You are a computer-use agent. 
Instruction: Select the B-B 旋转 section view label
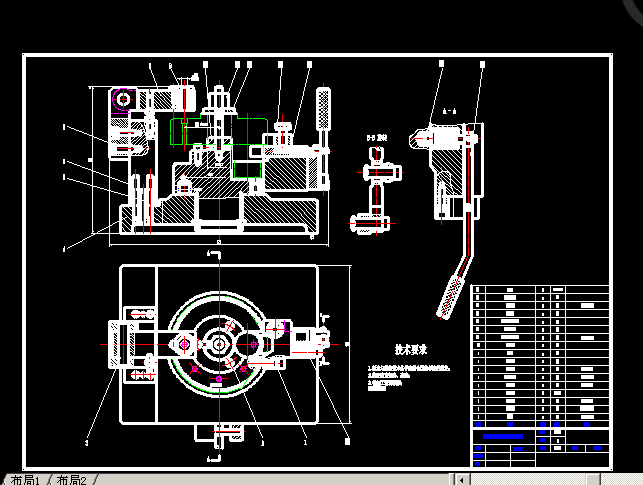point(377,138)
